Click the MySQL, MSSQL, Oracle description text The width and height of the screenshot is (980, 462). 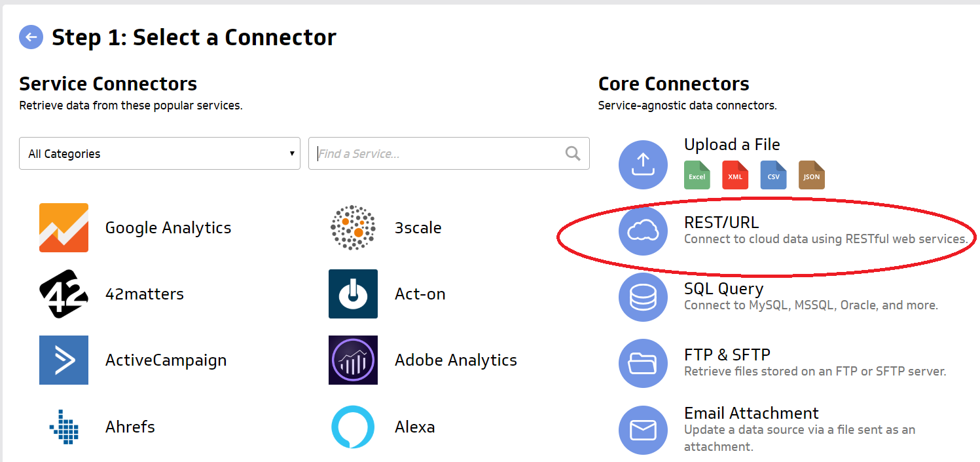(811, 305)
